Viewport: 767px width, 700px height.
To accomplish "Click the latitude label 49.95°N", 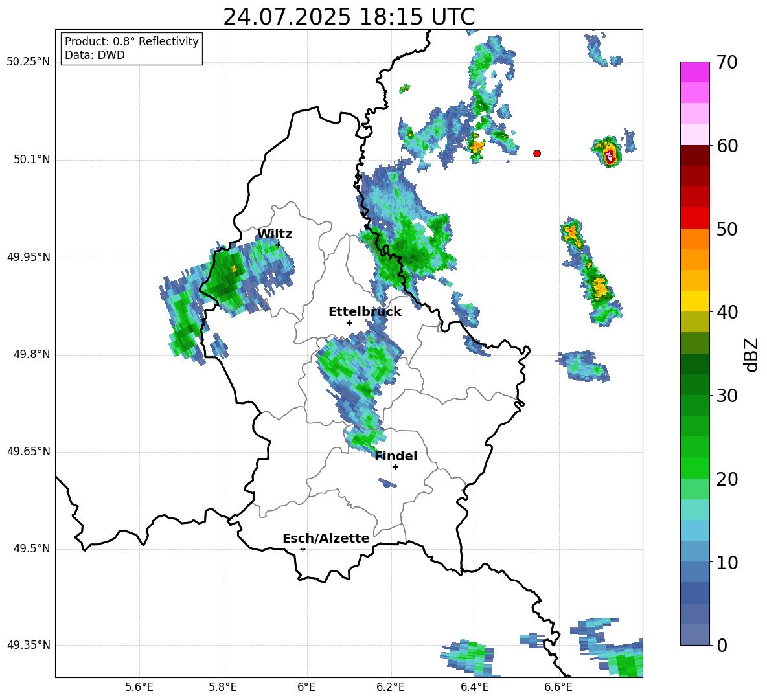I will (x=29, y=257).
